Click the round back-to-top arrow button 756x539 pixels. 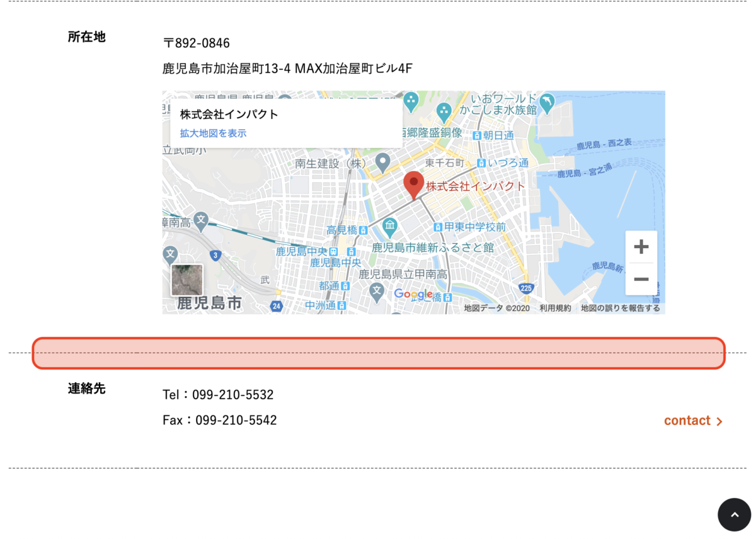735,515
